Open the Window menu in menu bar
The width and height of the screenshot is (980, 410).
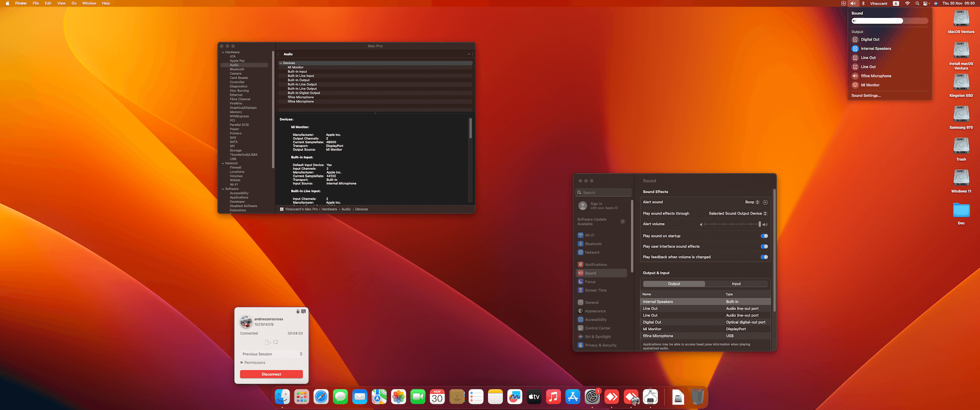(89, 3)
